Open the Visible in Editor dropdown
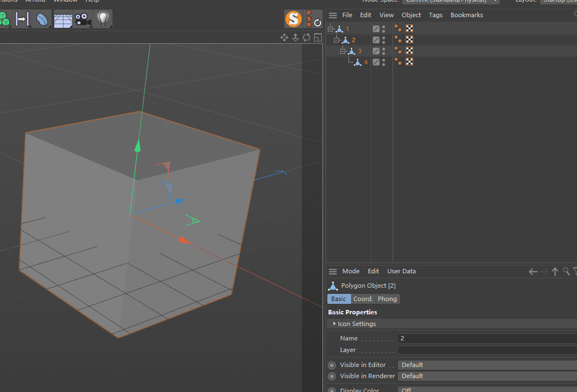The image size is (577, 392). pos(487,365)
